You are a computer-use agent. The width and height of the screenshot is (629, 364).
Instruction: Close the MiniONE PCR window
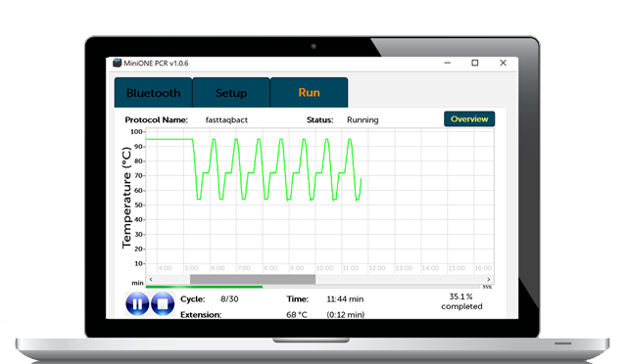[503, 63]
